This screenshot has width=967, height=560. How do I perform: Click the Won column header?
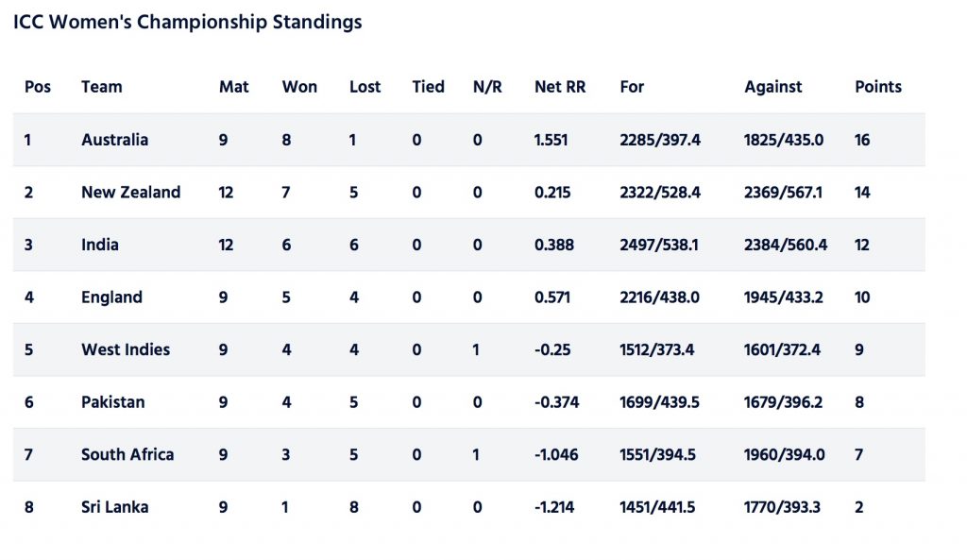[299, 87]
